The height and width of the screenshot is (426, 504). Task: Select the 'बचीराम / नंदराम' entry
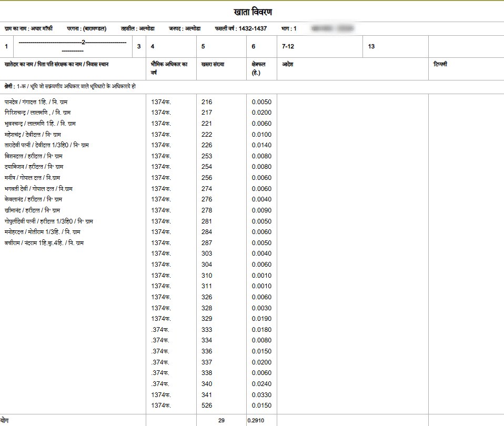tap(44, 243)
